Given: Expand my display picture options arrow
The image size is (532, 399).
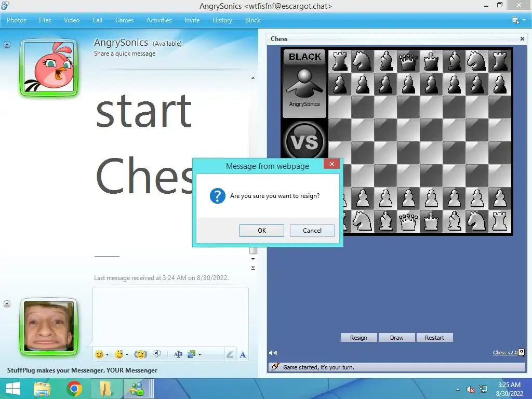Looking at the screenshot, I should [7, 303].
